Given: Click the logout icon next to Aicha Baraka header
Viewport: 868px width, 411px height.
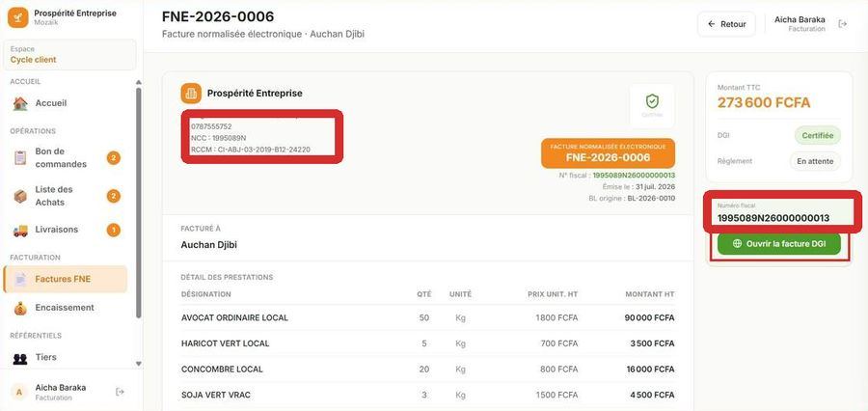Looking at the screenshot, I should click(843, 24).
